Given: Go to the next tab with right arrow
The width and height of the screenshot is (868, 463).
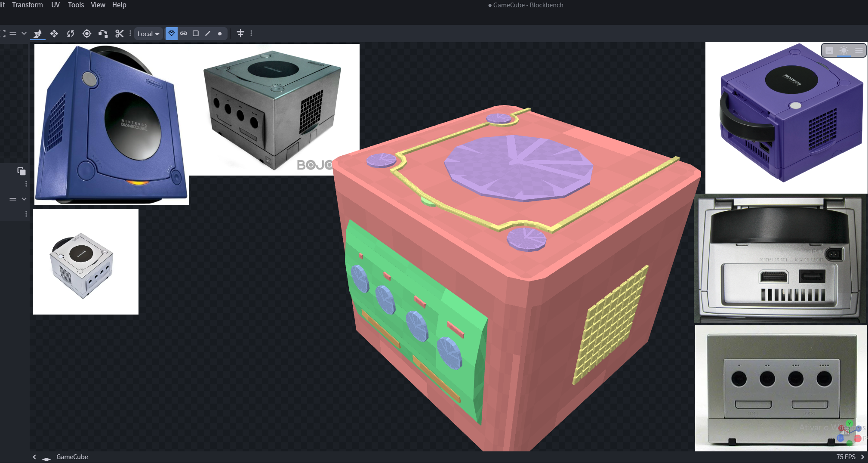Looking at the screenshot, I should click(x=862, y=457).
